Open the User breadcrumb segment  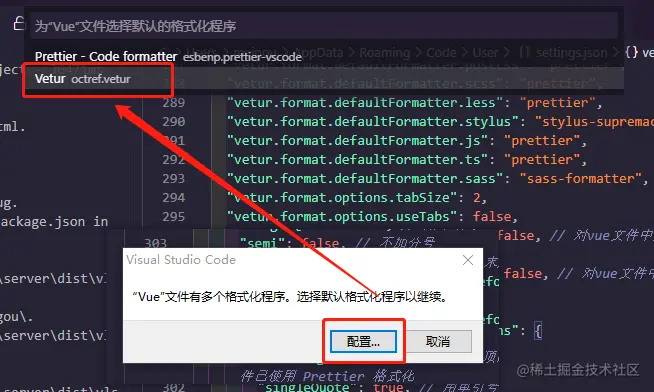(485, 53)
